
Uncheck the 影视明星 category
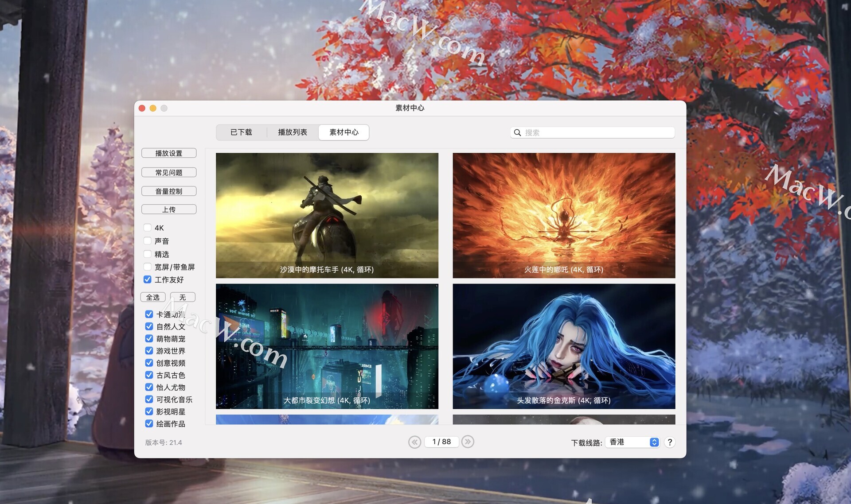[149, 411]
